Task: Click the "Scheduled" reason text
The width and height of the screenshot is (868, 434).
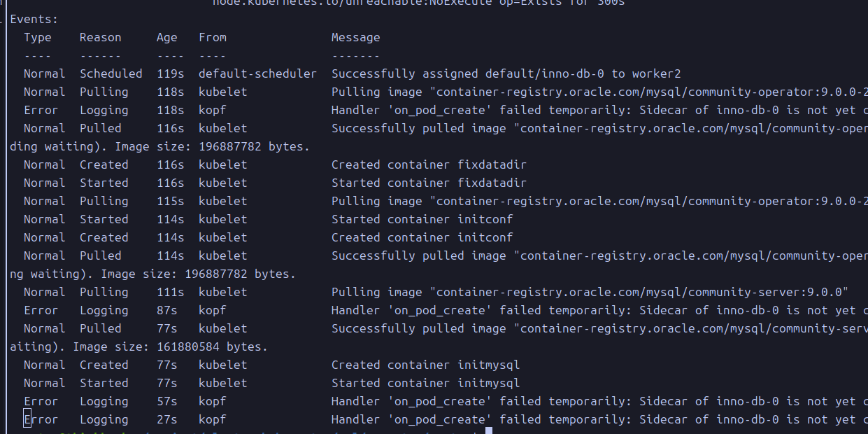Action: pos(111,74)
